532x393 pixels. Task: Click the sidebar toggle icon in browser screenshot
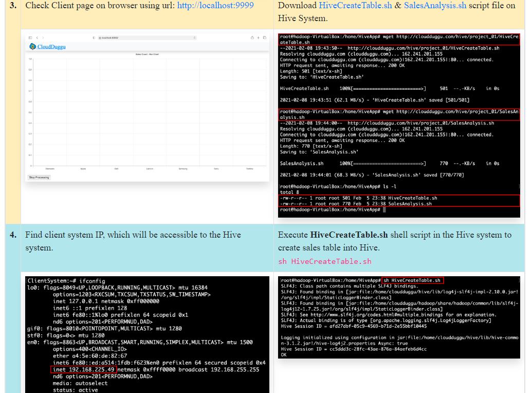pyautogui.click(x=30, y=38)
